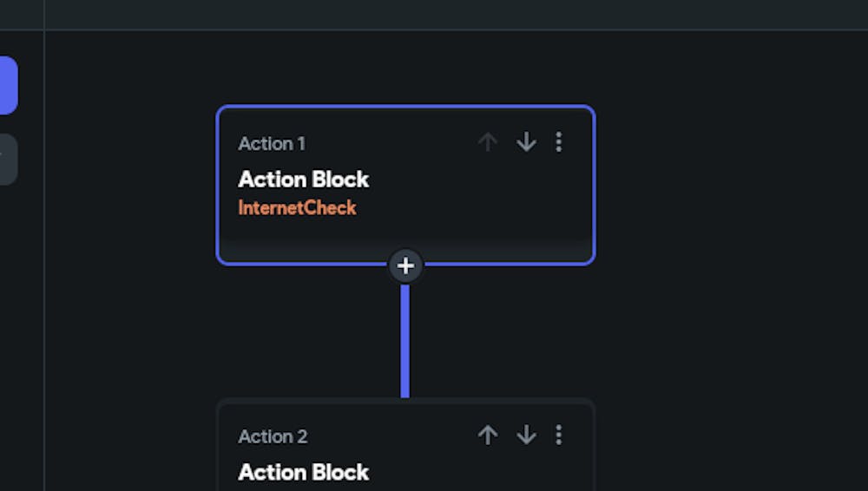868x491 pixels.
Task: Select the Action 2 card's top border
Action: 312,400
